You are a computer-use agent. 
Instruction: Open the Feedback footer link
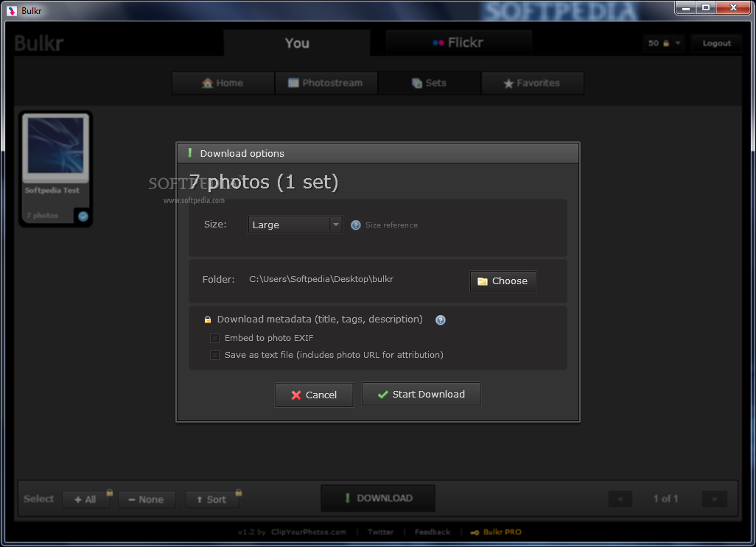coord(433,532)
